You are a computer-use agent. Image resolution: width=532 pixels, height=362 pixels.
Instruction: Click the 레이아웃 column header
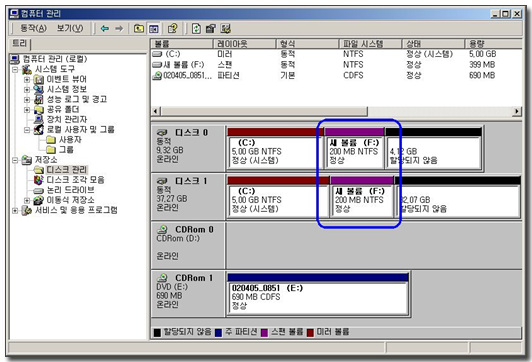pyautogui.click(x=244, y=44)
